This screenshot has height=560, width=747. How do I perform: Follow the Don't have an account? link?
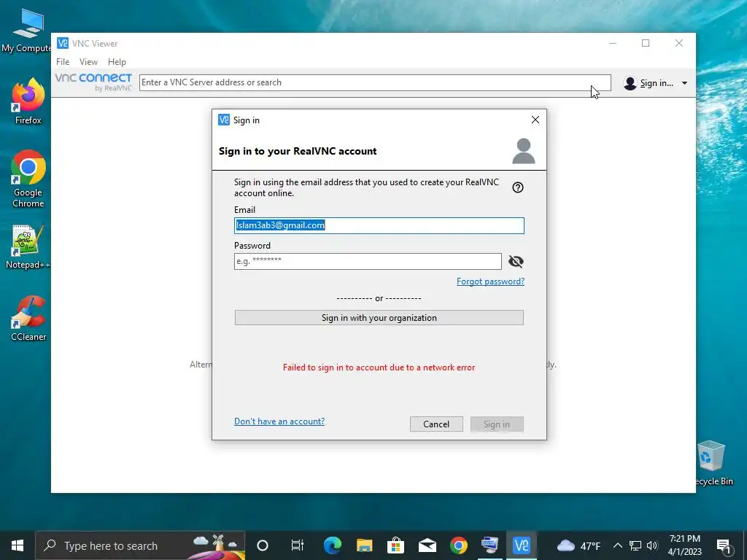click(x=279, y=421)
